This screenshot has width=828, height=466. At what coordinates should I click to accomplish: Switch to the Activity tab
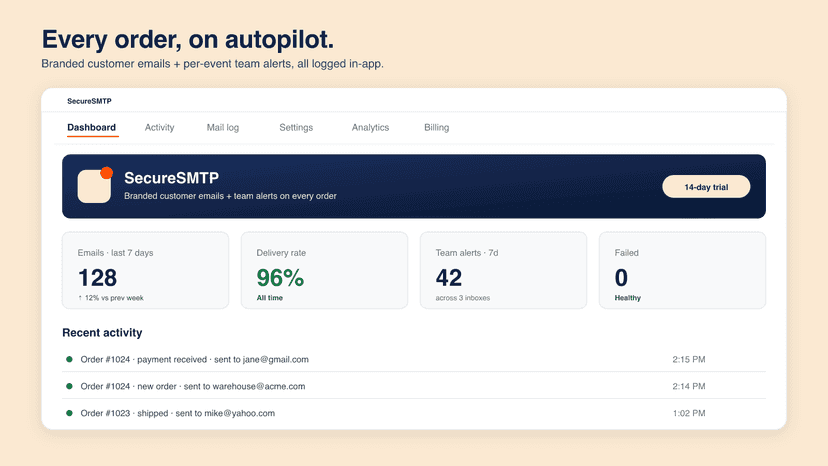pos(159,127)
